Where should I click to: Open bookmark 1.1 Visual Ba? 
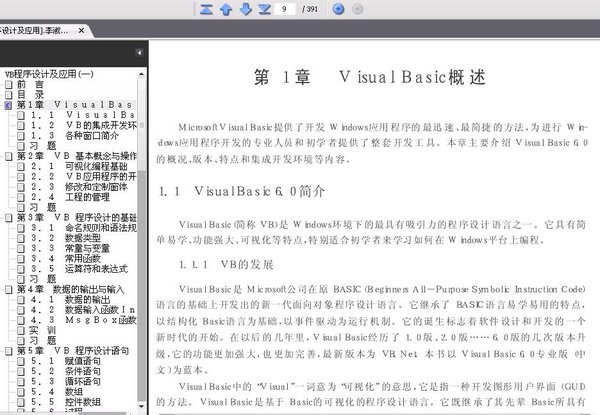click(83, 115)
